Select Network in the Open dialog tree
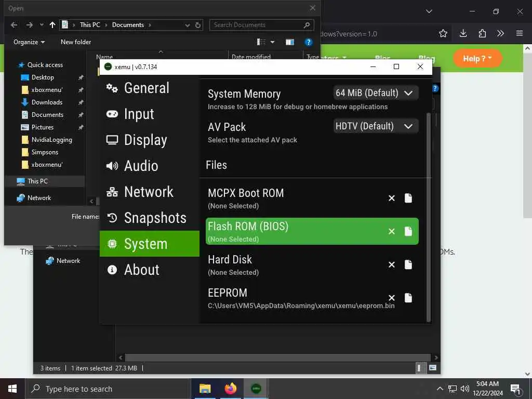The width and height of the screenshot is (532, 399). tap(39, 198)
